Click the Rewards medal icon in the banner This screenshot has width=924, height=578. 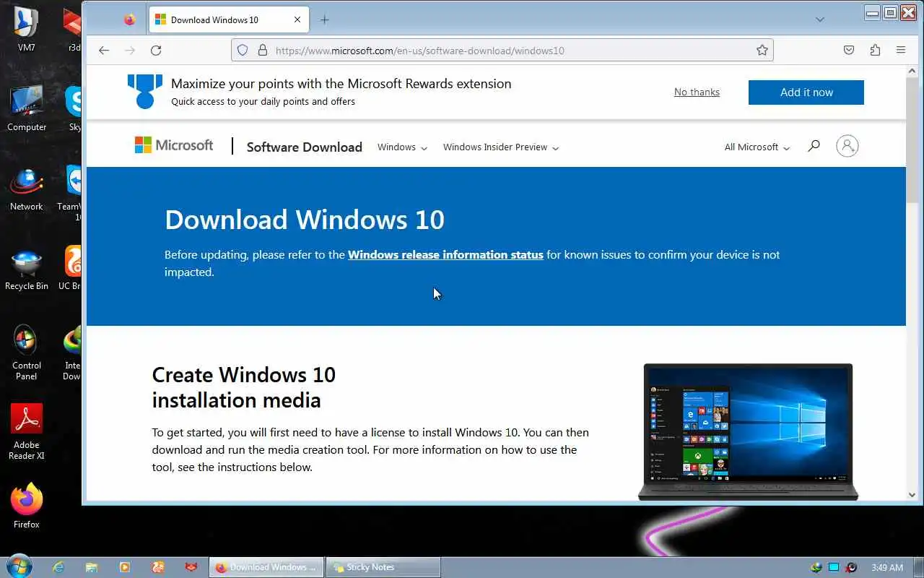tap(145, 91)
